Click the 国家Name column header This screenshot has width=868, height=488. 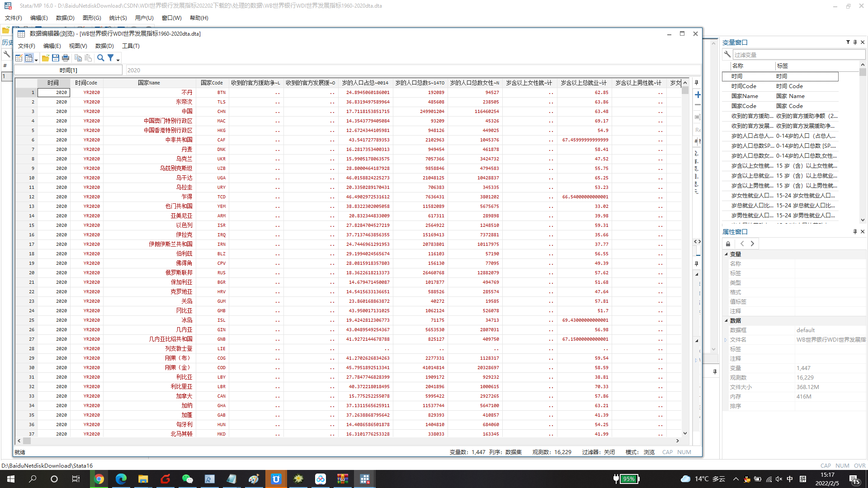click(x=149, y=83)
